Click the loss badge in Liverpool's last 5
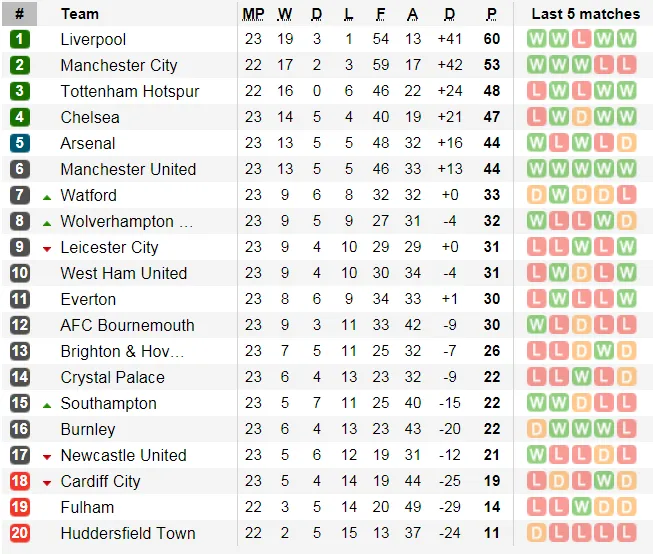Image resolution: width=653 pixels, height=554 pixels. pos(581,39)
